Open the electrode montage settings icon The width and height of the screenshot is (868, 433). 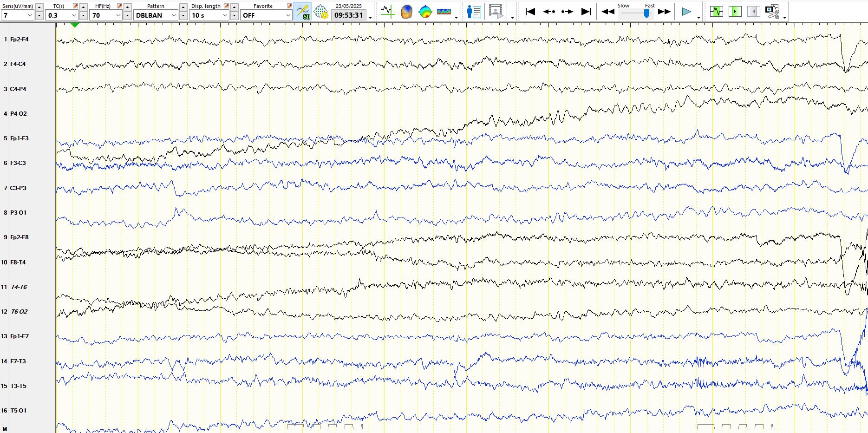click(x=321, y=12)
